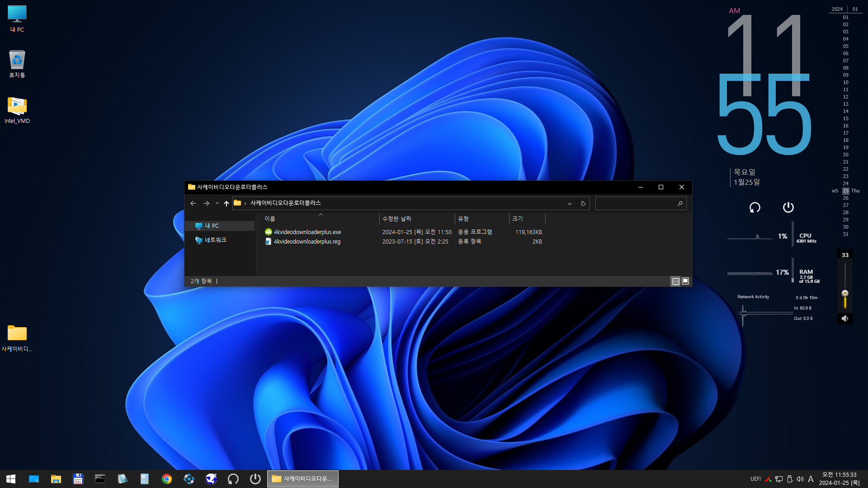Click the UEFI tray indicator

(x=755, y=479)
